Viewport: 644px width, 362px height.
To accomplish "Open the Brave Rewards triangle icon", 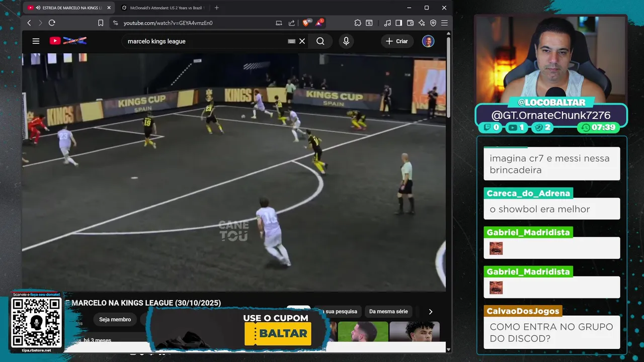I will (319, 23).
